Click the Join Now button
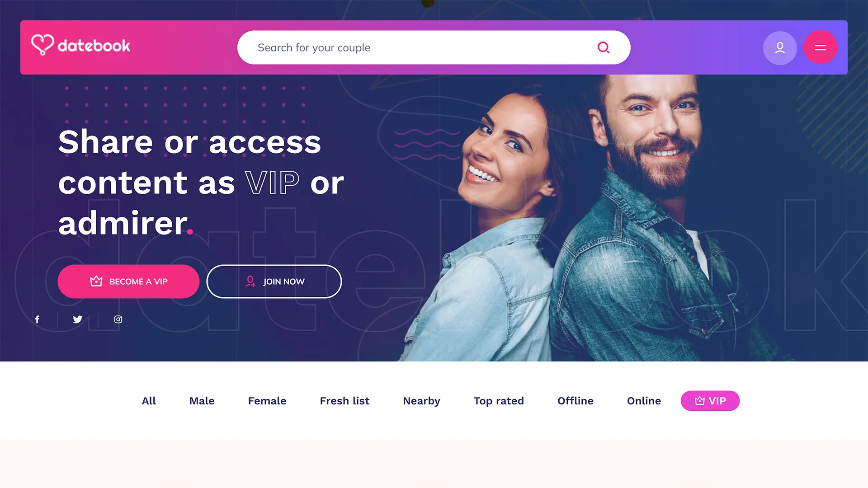Viewport: 868px width, 488px height. (274, 282)
